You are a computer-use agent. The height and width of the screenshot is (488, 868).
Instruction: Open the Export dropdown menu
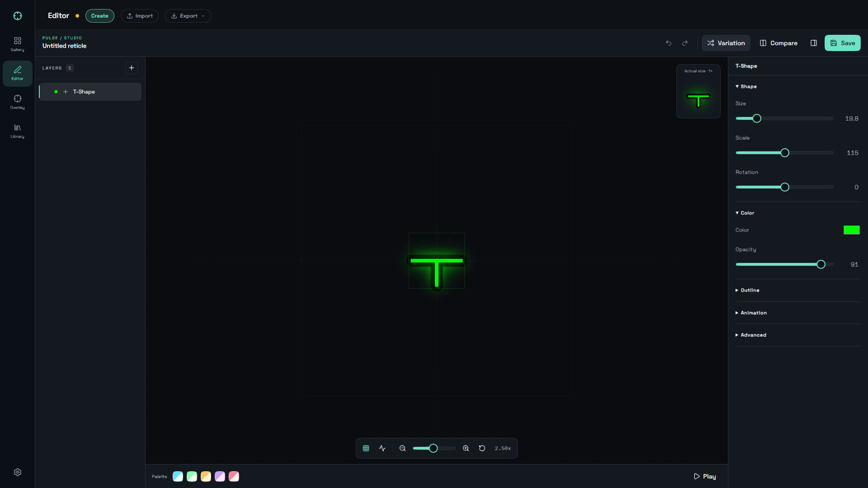click(188, 16)
